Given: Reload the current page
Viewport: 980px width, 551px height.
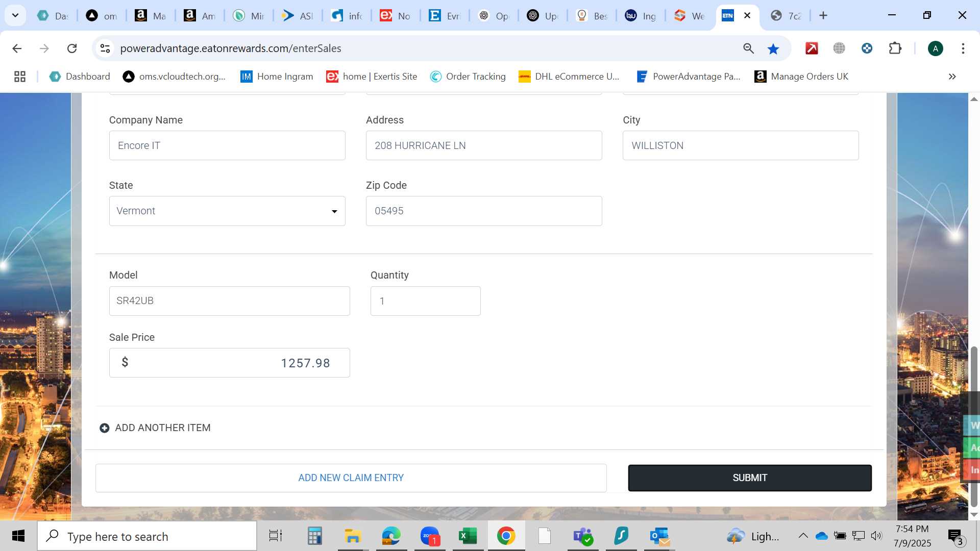Looking at the screenshot, I should 72,48.
